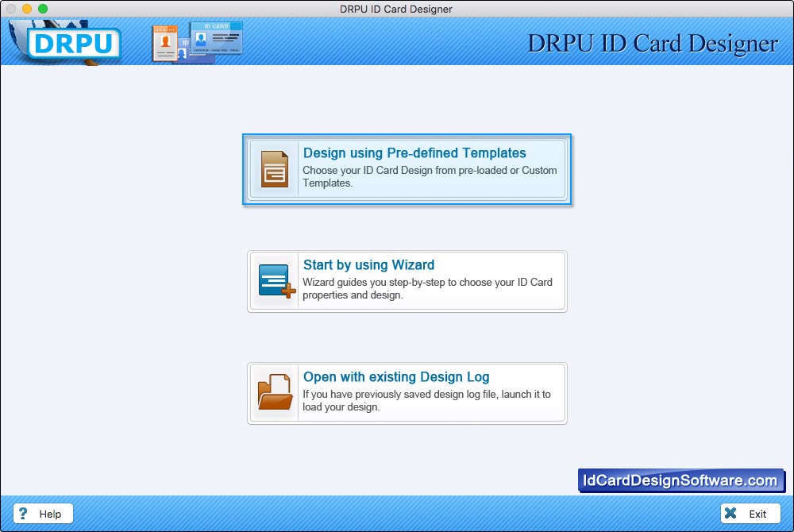Close the window with red button
Viewport: 794px width, 532px height.
[11, 9]
